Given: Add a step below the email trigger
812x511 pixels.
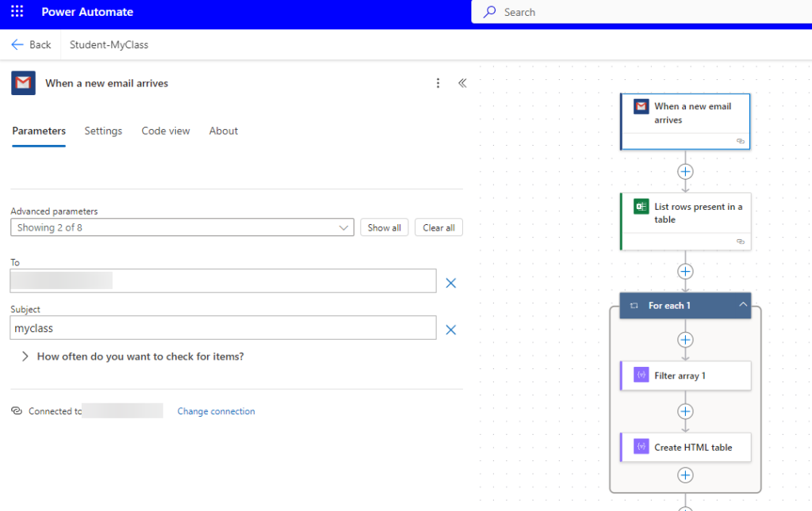Looking at the screenshot, I should click(685, 171).
